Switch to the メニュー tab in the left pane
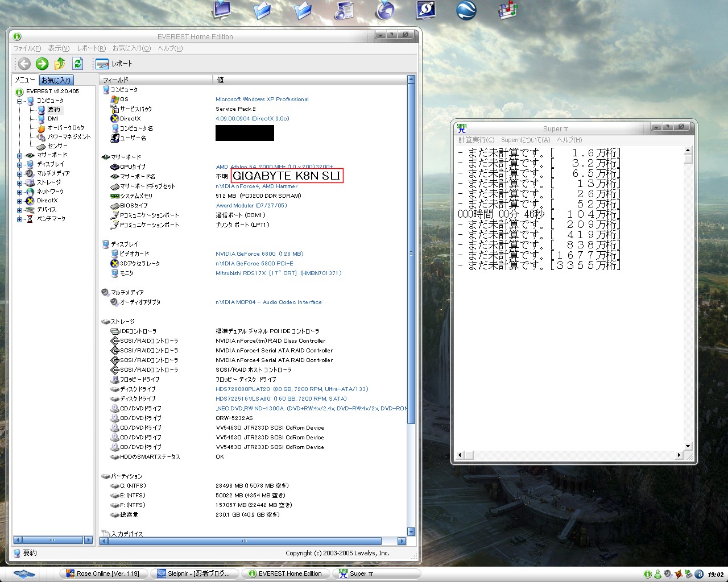Viewport: 728px width, 582px height. click(x=25, y=80)
